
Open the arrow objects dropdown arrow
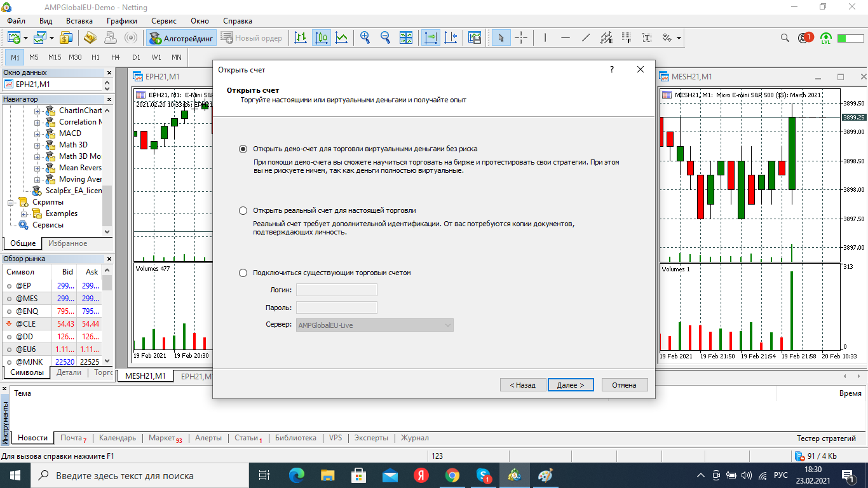point(679,37)
